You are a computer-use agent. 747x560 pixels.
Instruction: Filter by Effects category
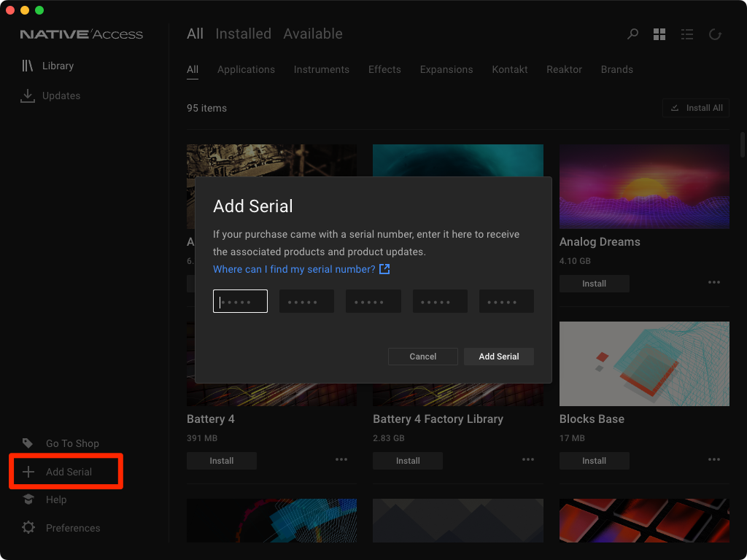[384, 69]
